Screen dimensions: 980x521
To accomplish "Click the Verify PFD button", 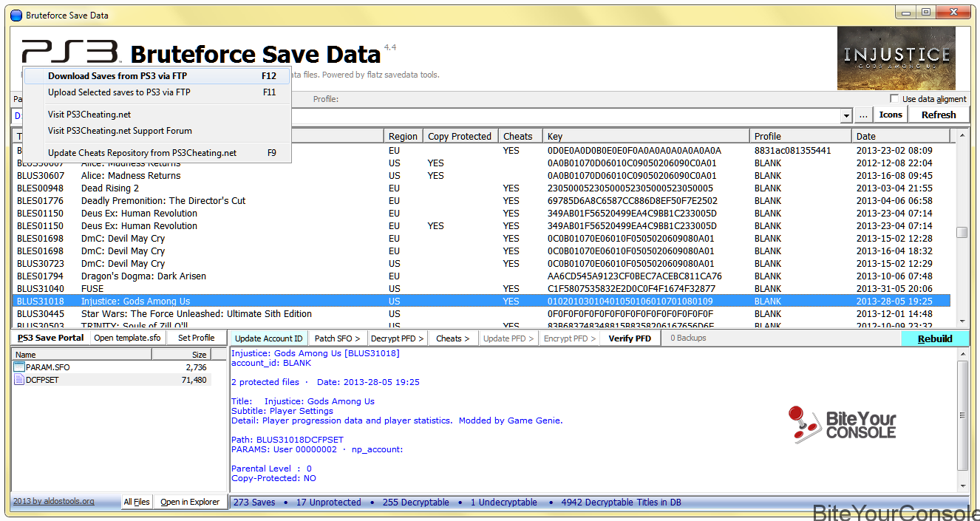I will coord(630,338).
